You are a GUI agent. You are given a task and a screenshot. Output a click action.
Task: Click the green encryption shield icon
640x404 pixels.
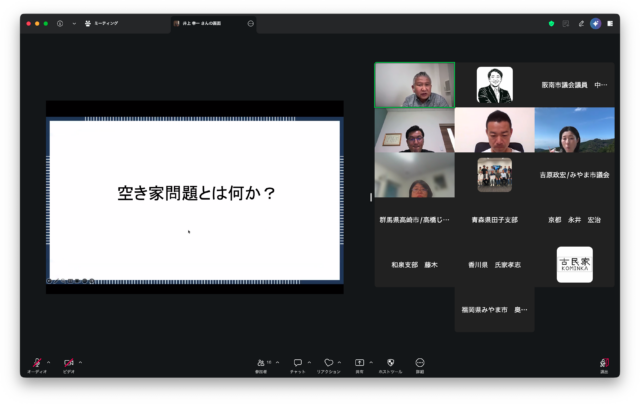tap(551, 23)
